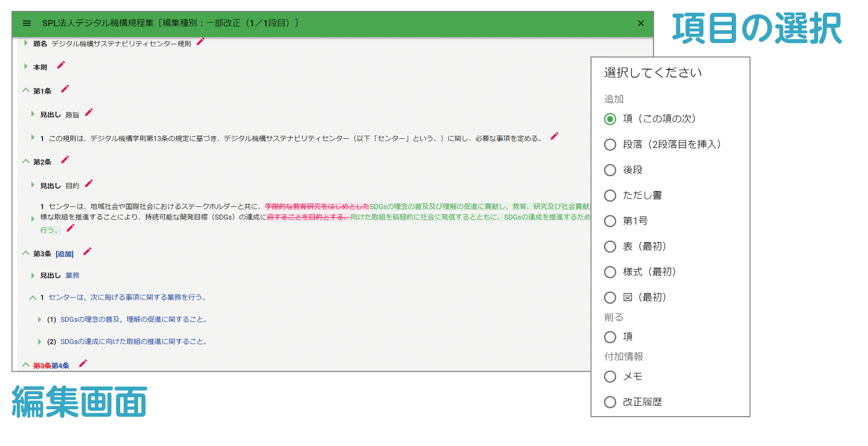Edit 第2条 with the pencil icon
Viewport: 868px width, 446px height.
[65, 160]
